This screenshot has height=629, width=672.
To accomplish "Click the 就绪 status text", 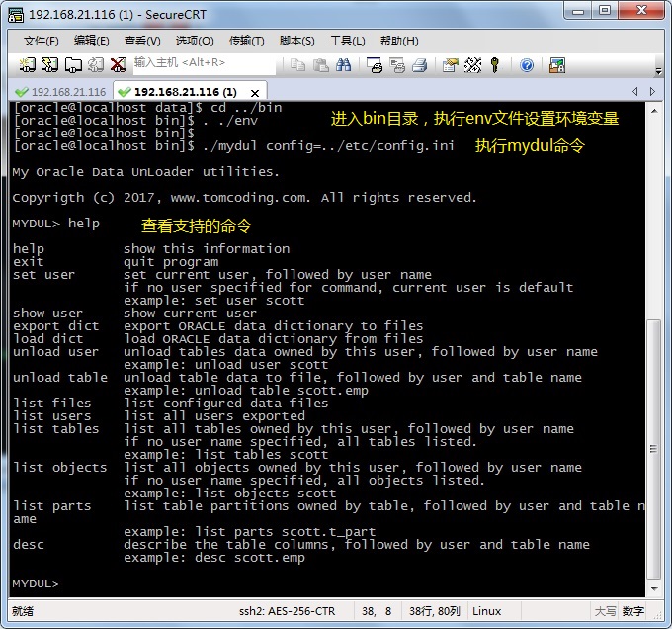I will tap(23, 611).
